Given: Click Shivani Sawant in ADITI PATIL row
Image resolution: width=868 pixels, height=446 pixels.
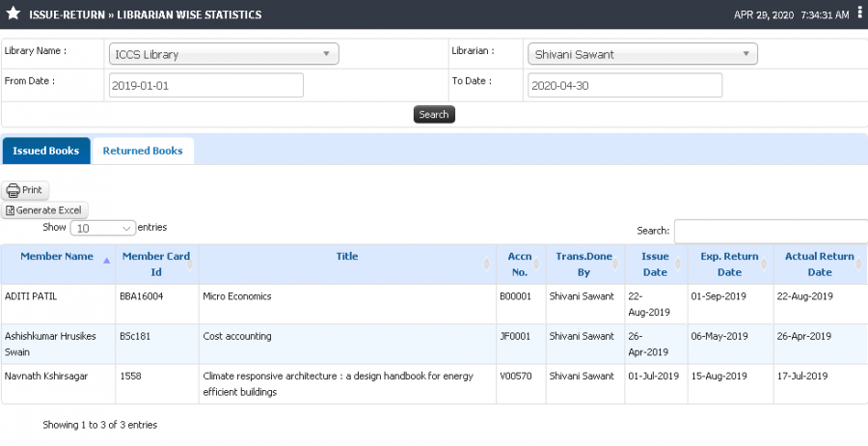Looking at the screenshot, I should [x=582, y=296].
